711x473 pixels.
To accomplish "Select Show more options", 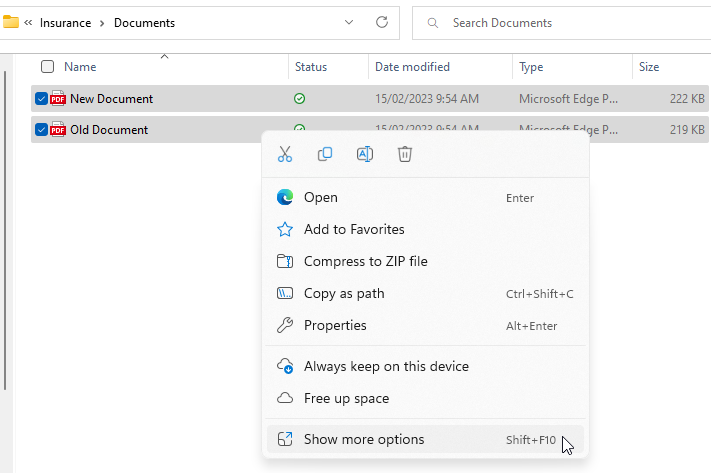I will click(x=364, y=439).
